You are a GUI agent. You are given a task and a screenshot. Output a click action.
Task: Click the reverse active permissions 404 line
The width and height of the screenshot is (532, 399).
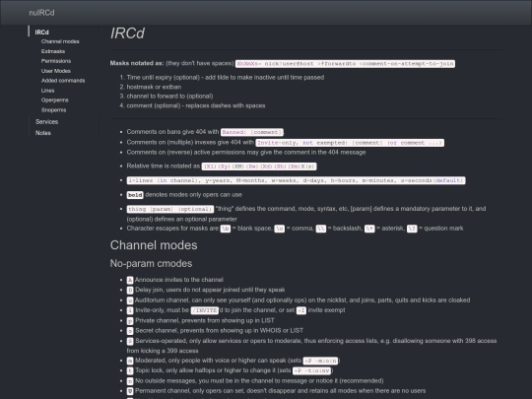coord(246,153)
